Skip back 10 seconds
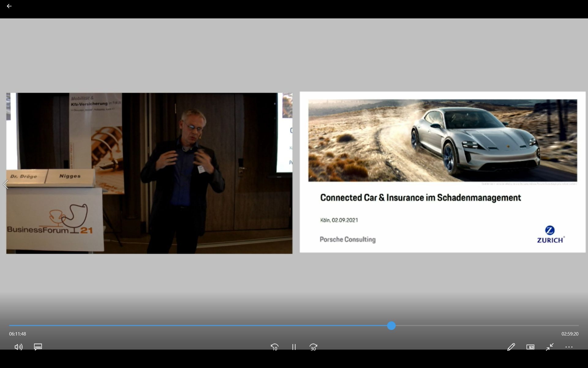The height and width of the screenshot is (368, 588). (x=274, y=347)
